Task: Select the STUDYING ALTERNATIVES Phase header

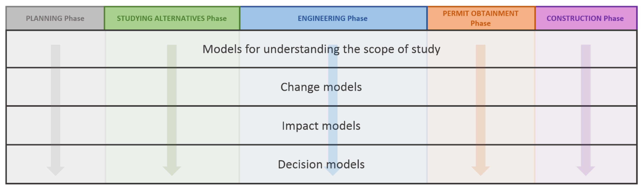Action: pyautogui.click(x=172, y=18)
